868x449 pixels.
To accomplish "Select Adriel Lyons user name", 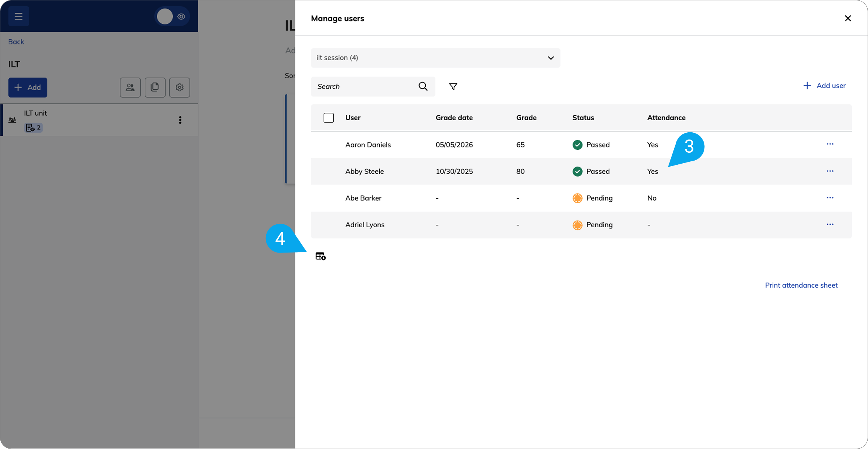I will [x=365, y=225].
